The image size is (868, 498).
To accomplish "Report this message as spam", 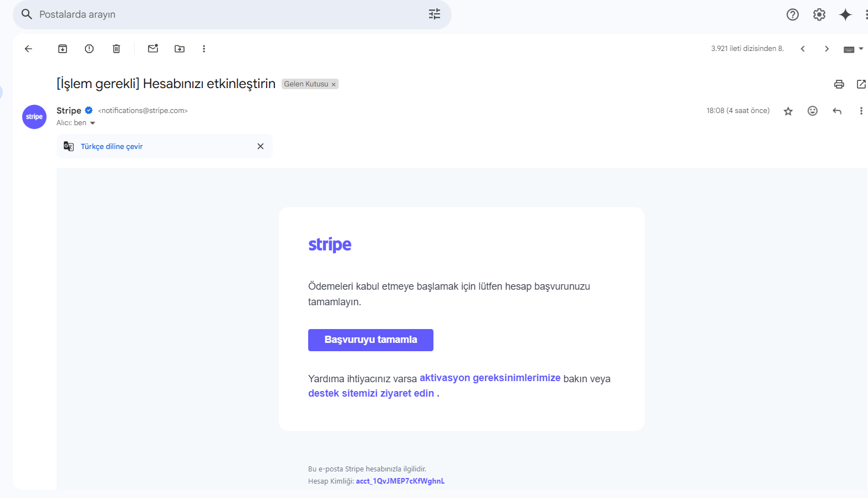I will pyautogui.click(x=89, y=49).
